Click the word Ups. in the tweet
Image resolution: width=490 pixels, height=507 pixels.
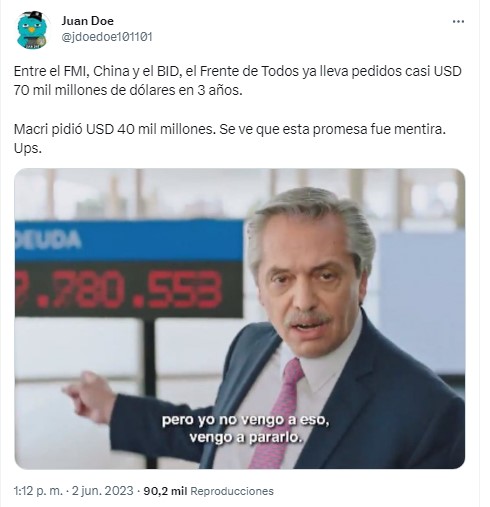click(28, 149)
